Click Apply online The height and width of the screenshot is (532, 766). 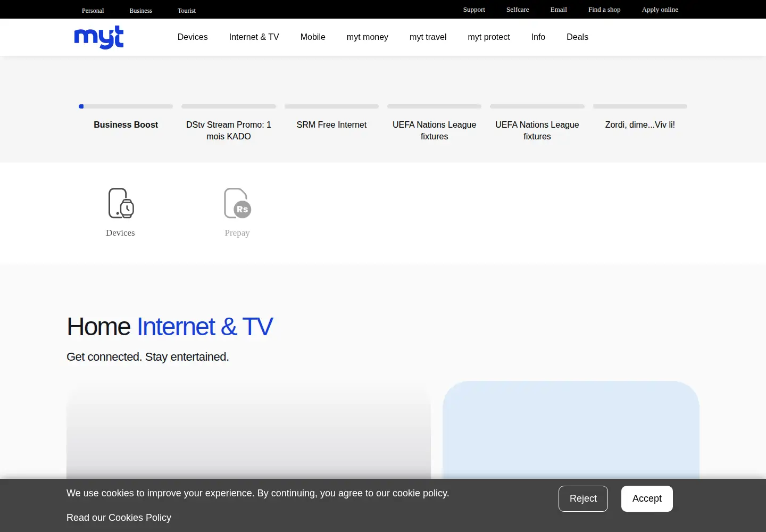coord(660,10)
